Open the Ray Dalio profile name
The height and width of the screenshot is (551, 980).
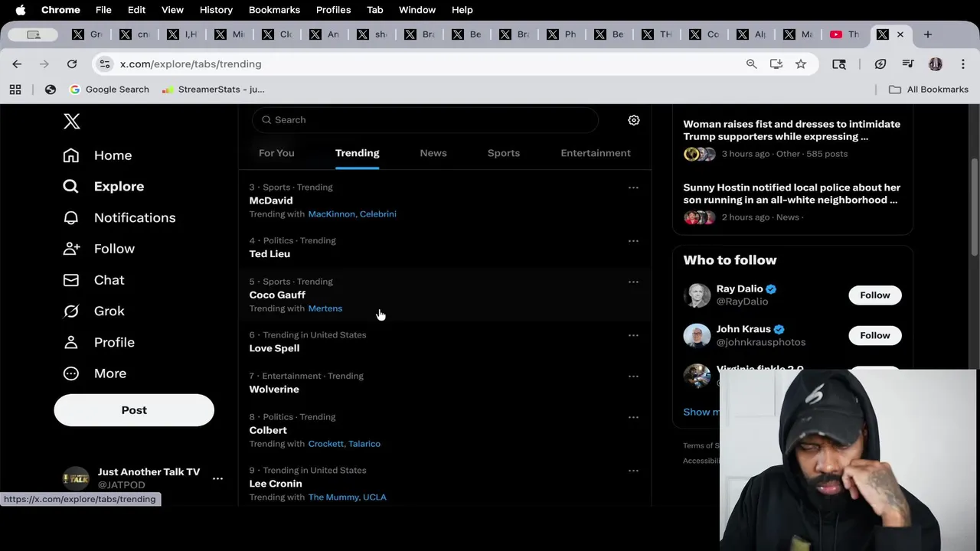pos(740,289)
